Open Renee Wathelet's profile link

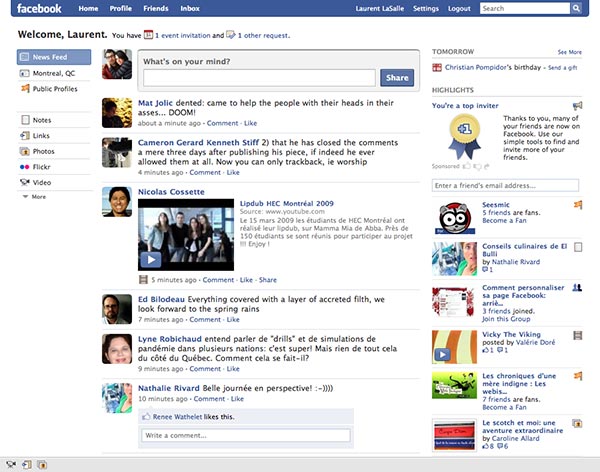pos(178,417)
